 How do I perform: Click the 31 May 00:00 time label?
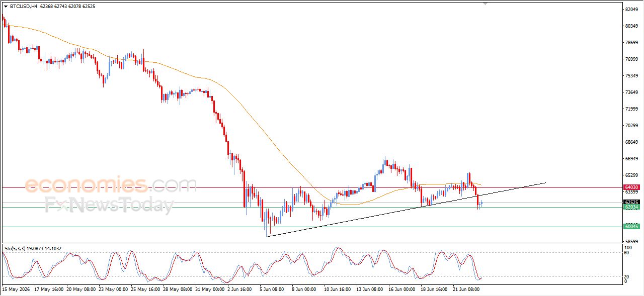click(x=210, y=289)
